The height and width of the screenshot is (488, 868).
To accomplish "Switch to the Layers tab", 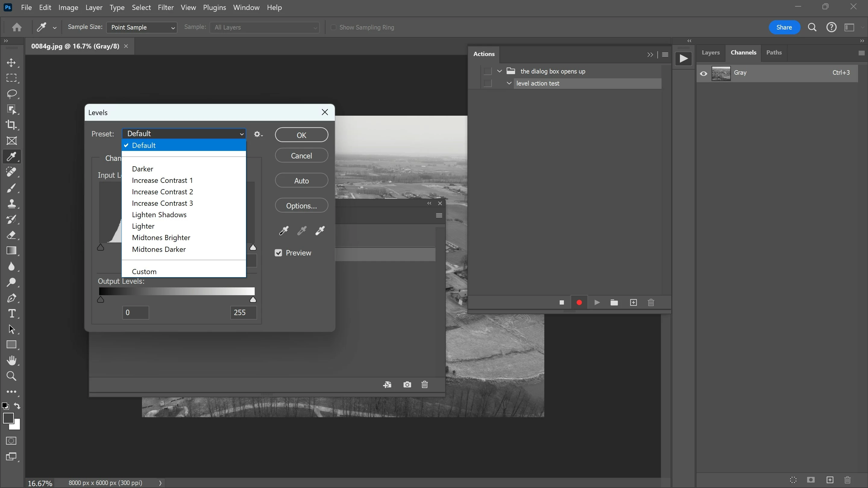I will (x=710, y=52).
